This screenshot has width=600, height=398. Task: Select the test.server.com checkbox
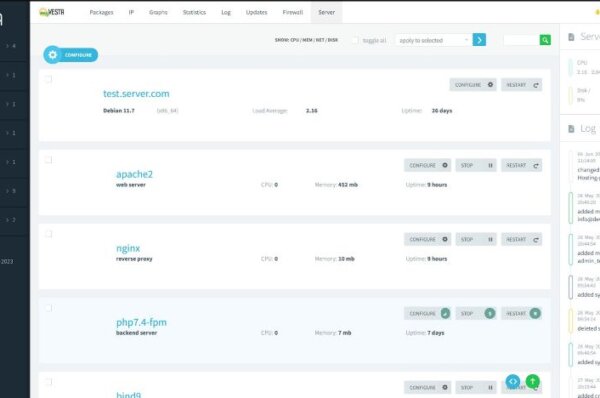click(x=48, y=79)
